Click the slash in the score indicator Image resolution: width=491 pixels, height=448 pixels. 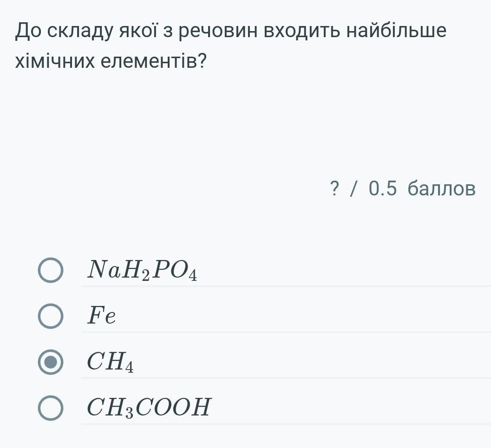click(354, 189)
